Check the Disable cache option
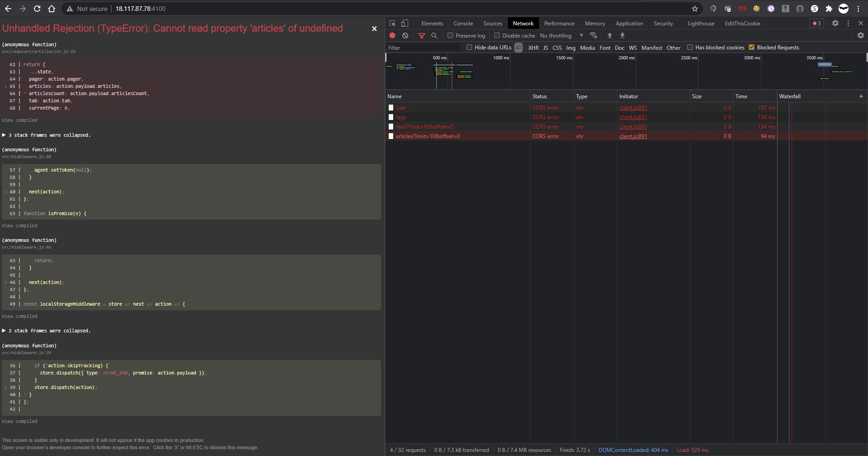Viewport: 868px width, 456px height. 497,35
